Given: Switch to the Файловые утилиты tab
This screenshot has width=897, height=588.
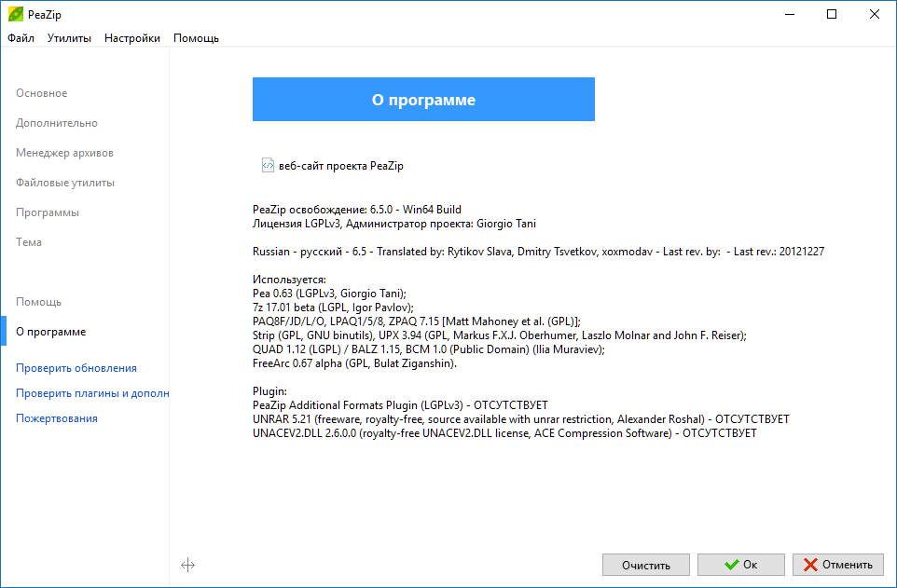Looking at the screenshot, I should click(x=65, y=183).
